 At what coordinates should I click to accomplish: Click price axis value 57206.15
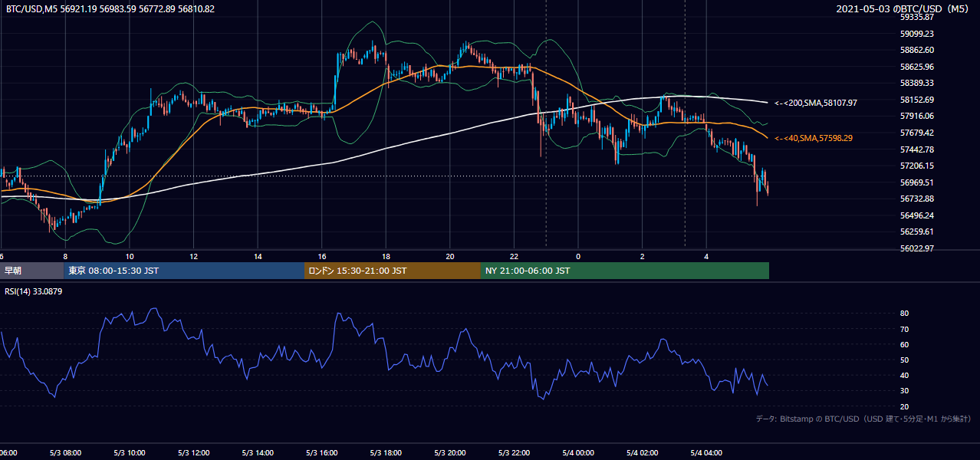(x=917, y=166)
